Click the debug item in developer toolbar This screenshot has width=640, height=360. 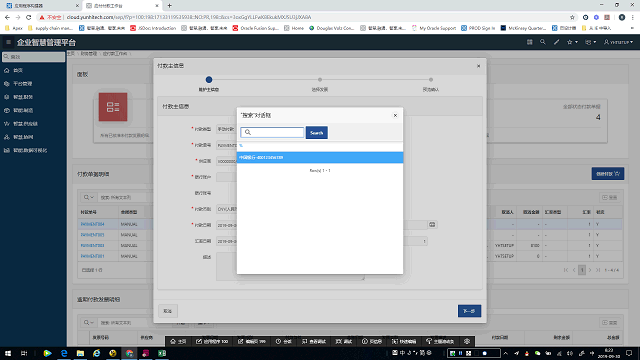(344, 341)
